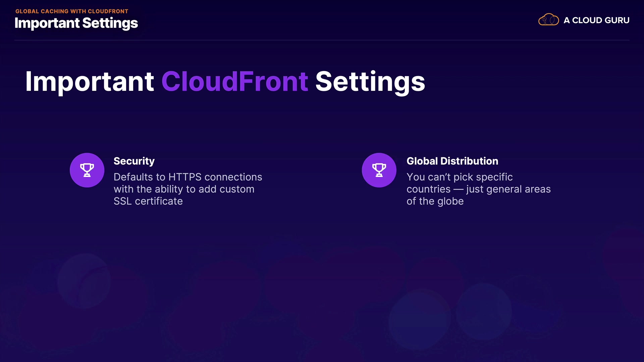Screen dimensions: 644x362
Task: Click the purple "CloudFront" word in heading
Action: [x=234, y=81]
